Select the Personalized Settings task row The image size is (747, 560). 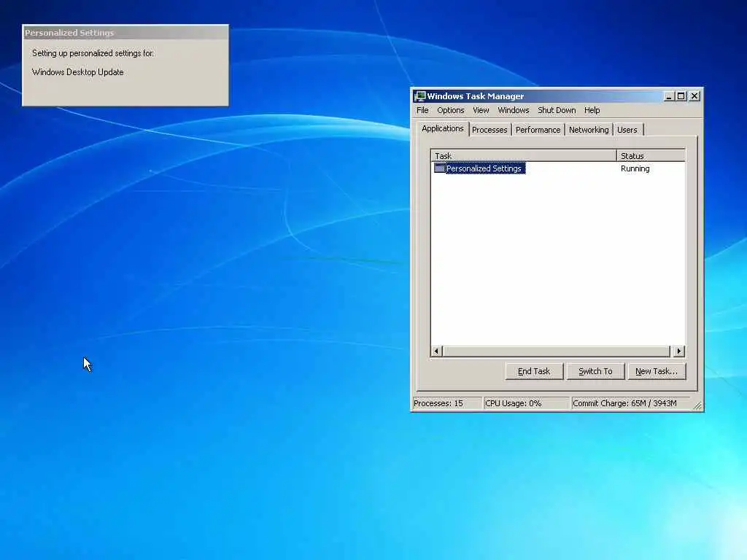(558, 168)
